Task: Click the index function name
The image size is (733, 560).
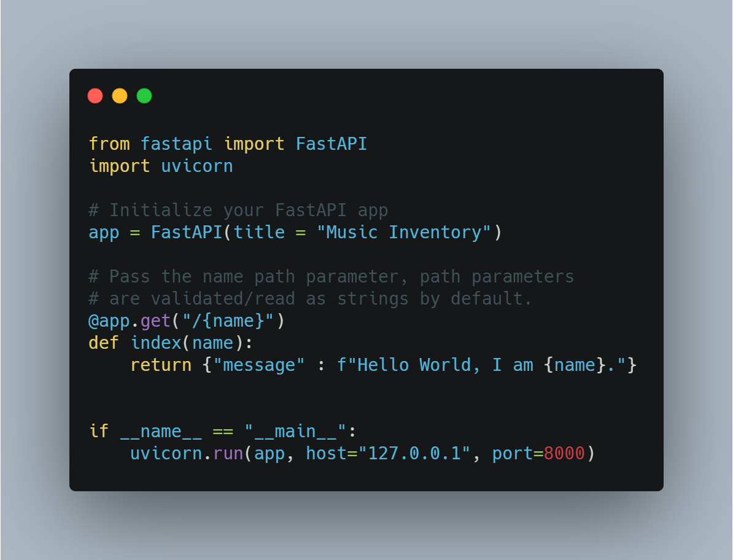Action: 156,343
